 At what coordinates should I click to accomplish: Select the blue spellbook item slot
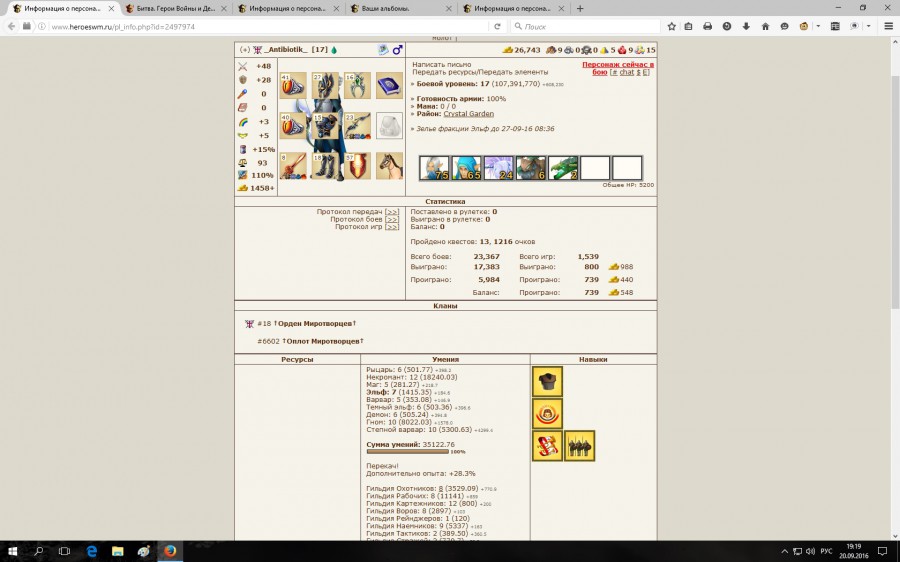[389, 85]
